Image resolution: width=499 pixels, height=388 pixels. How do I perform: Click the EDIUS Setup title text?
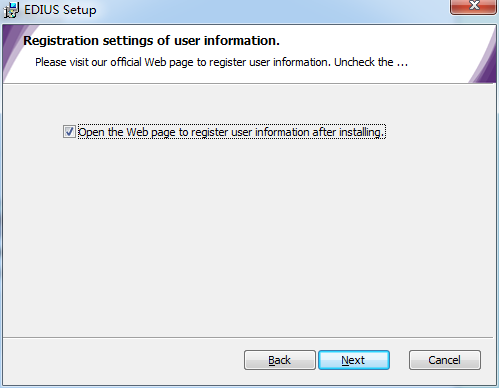coord(60,10)
